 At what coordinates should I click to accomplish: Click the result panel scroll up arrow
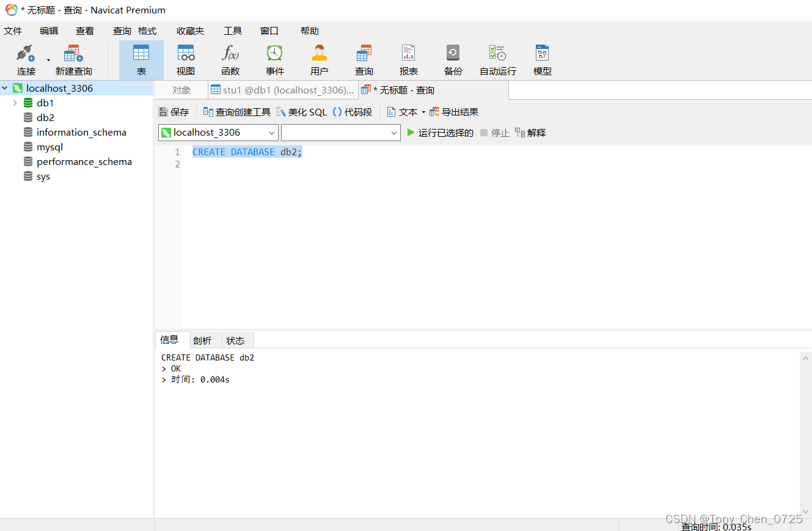(806, 358)
